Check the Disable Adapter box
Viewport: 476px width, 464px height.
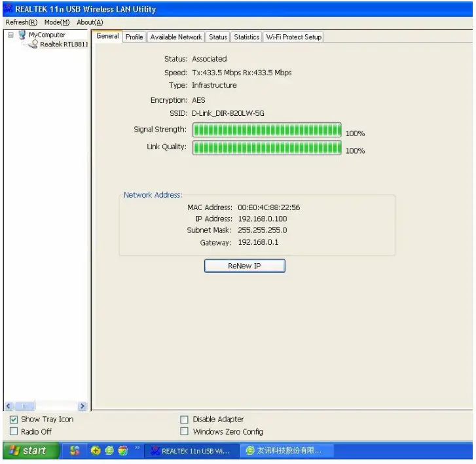184,419
